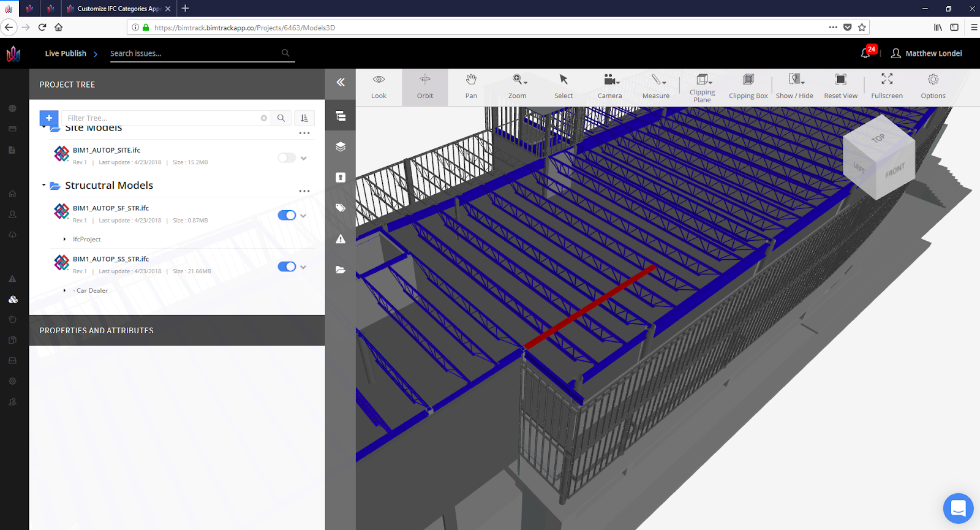Click the Strucutral Models folder label
Image resolution: width=980 pixels, height=530 pixels.
(x=109, y=185)
